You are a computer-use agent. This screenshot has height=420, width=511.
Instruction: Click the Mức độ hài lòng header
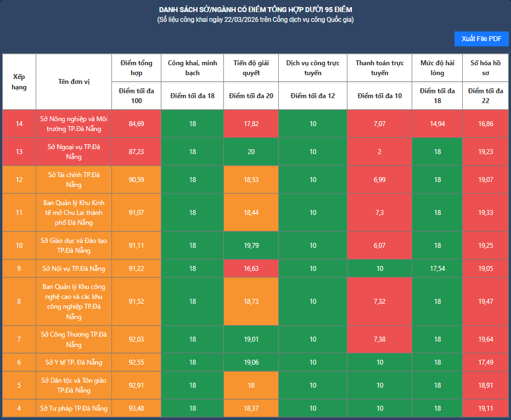437,68
